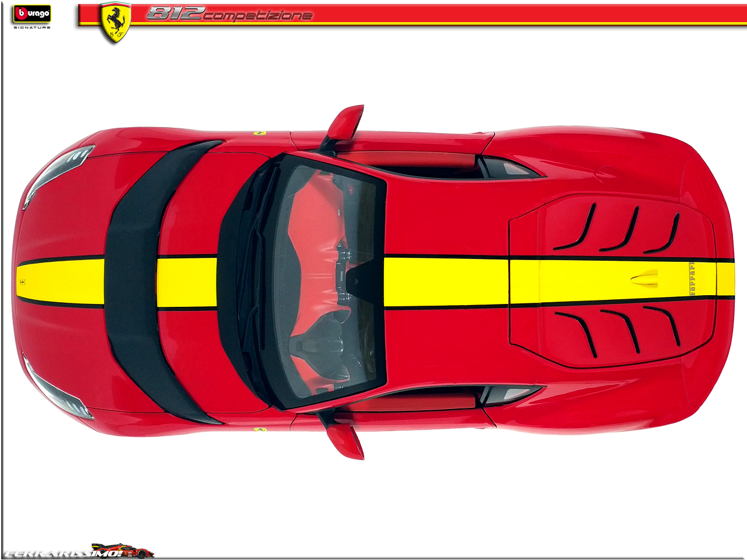The width and height of the screenshot is (747, 560).
Task: Click the red header banner bar
Action: point(525,14)
